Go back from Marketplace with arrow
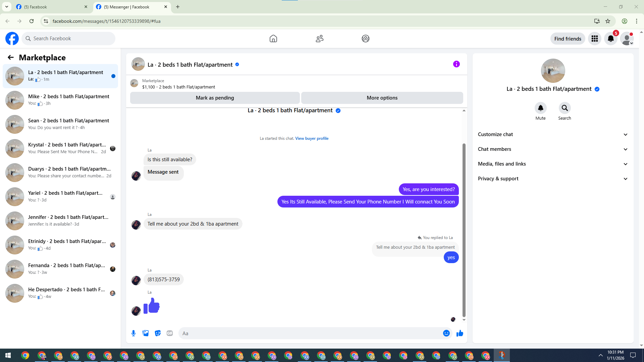This screenshot has width=644, height=362. 11,57
